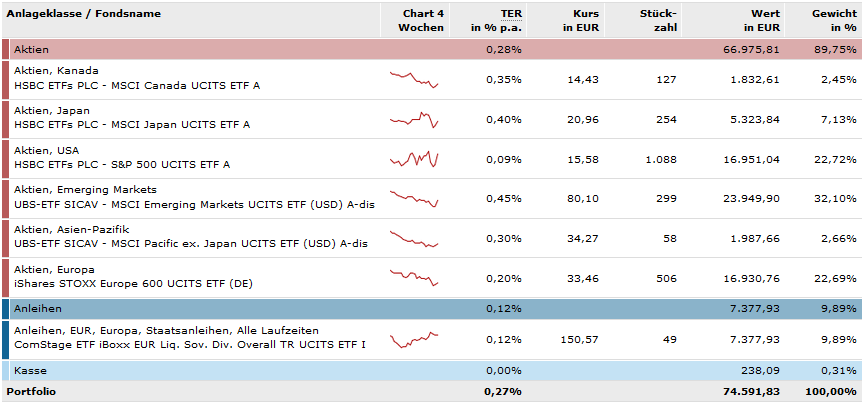Open the Pacific ex. Japan sparkline chart

pyautogui.click(x=414, y=239)
